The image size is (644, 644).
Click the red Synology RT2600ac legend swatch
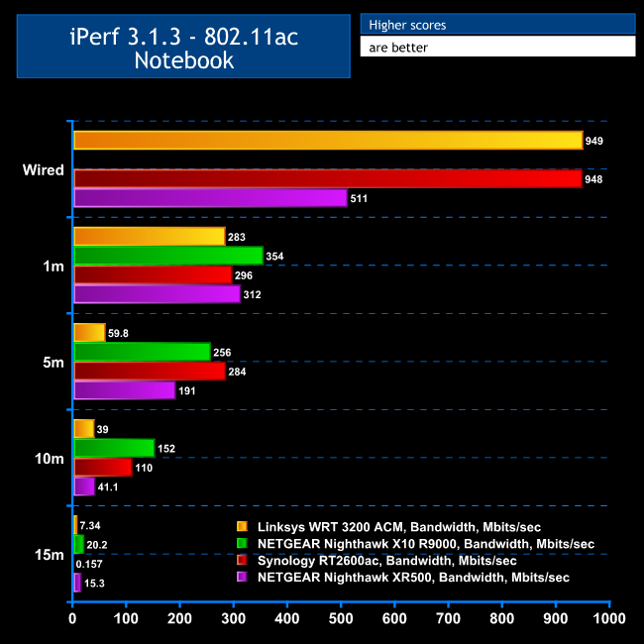(242, 560)
